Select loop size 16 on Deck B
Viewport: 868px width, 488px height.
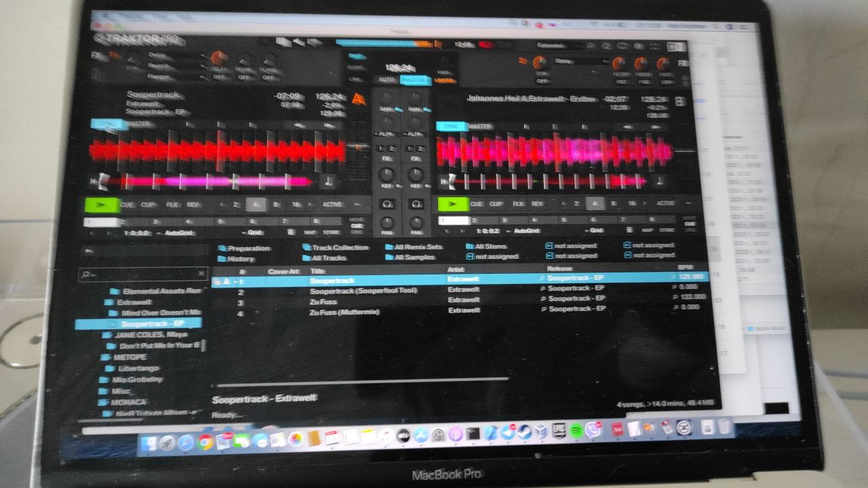click(631, 203)
